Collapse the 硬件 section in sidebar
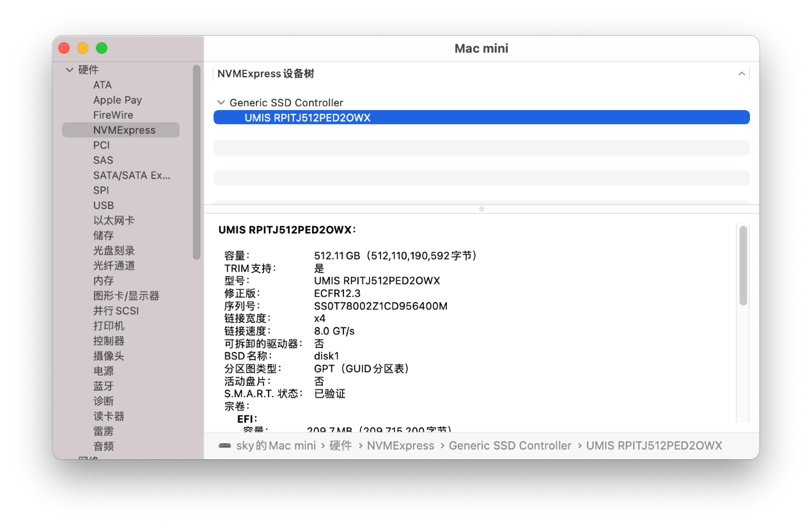 70,70
